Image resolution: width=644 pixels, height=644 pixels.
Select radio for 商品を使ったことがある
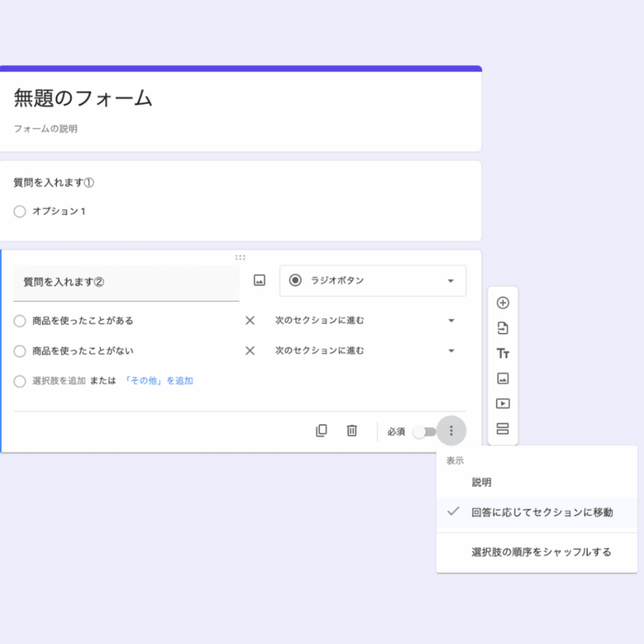click(x=19, y=321)
